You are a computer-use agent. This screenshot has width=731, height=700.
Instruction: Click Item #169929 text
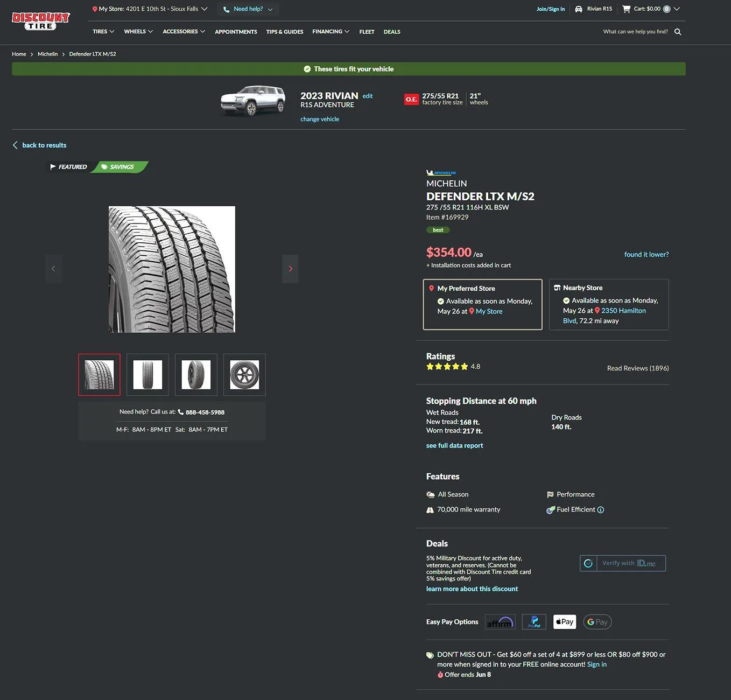coord(447,218)
